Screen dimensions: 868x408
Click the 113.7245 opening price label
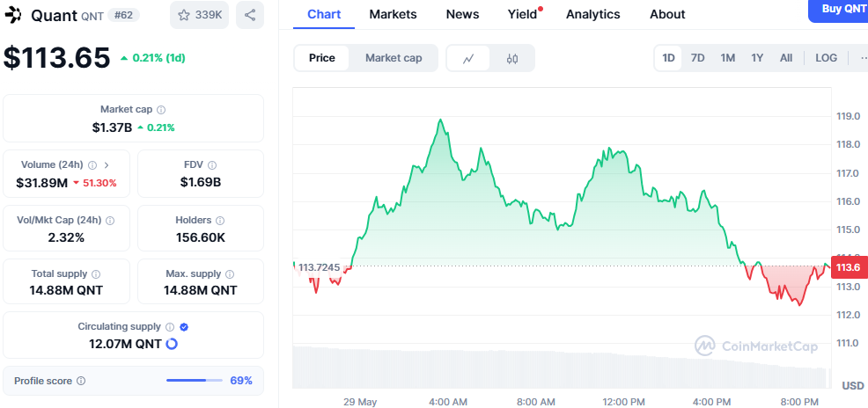(319, 267)
